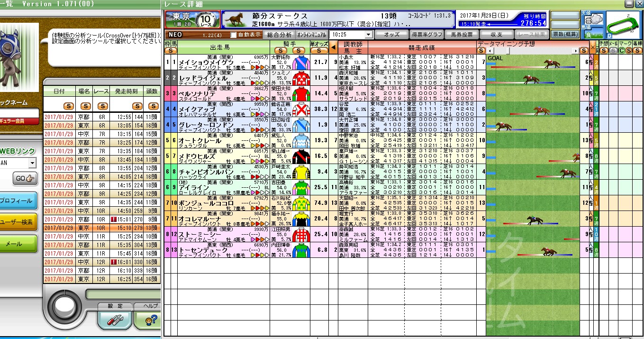Click the Tokyo 10 race badge icon
This screenshot has height=339, width=644.
point(192,19)
